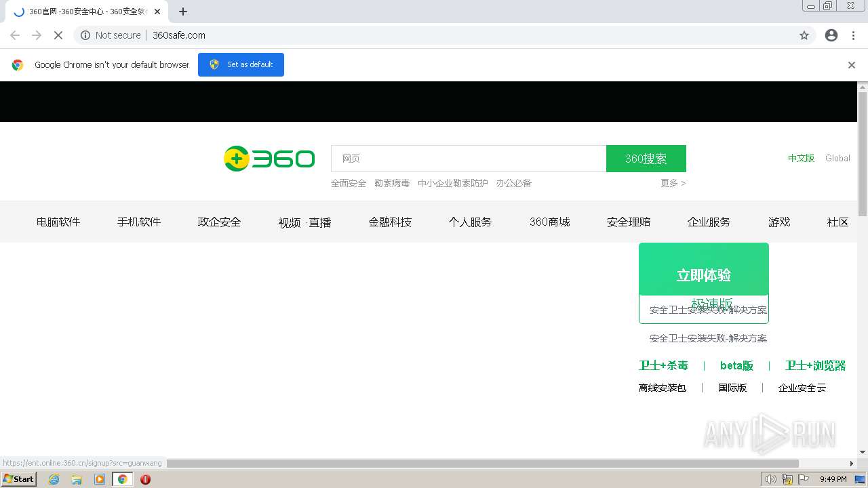Focus the 360 search input field
The width and height of the screenshot is (868, 488).
[469, 159]
